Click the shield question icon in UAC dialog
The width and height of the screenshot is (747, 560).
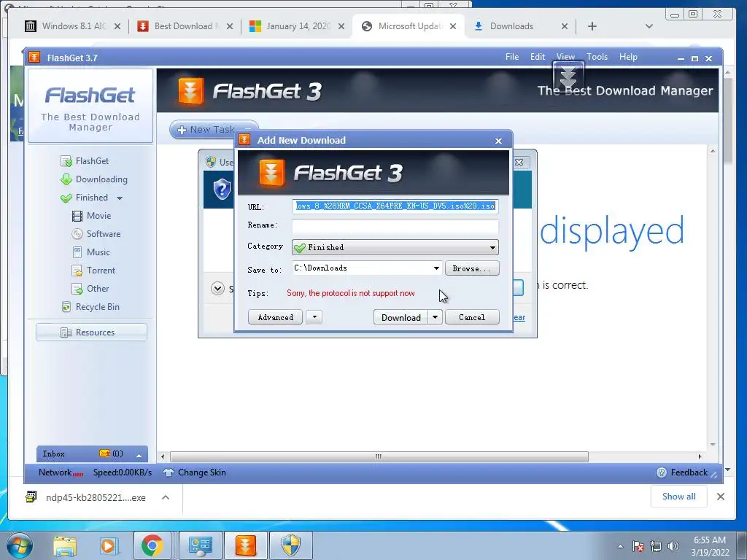(222, 189)
